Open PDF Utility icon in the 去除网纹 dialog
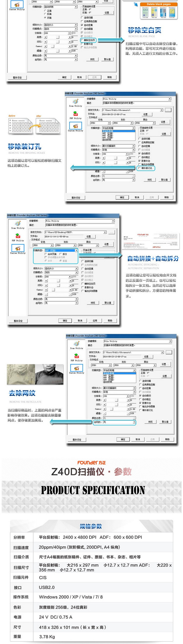 point(77,356)
